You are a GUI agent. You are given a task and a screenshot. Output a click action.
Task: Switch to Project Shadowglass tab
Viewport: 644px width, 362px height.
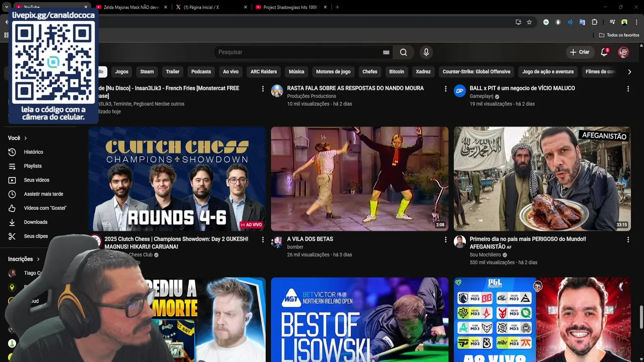point(291,7)
